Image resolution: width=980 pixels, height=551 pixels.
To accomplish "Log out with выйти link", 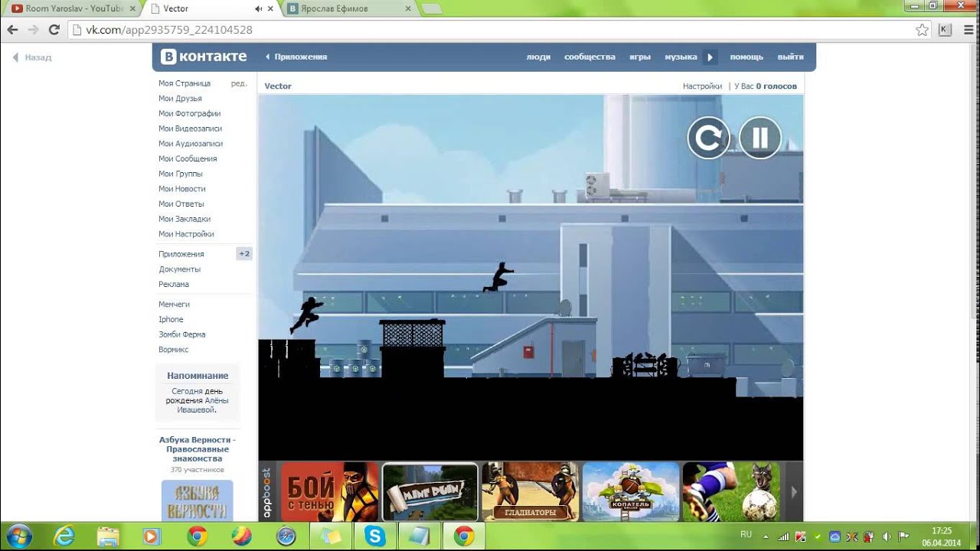I will (x=791, y=57).
